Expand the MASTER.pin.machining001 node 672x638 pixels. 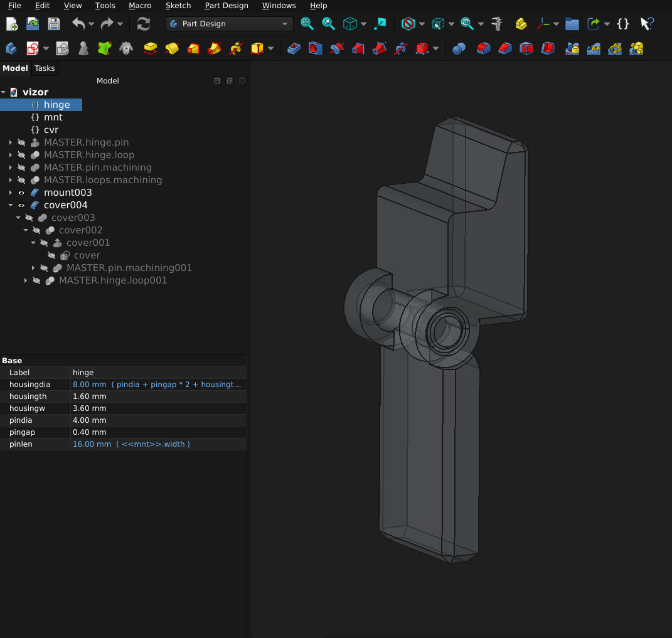tap(33, 268)
